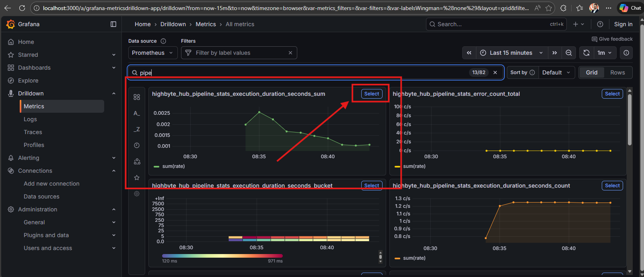Switch layout to Rows view
644x277 pixels.
point(617,72)
